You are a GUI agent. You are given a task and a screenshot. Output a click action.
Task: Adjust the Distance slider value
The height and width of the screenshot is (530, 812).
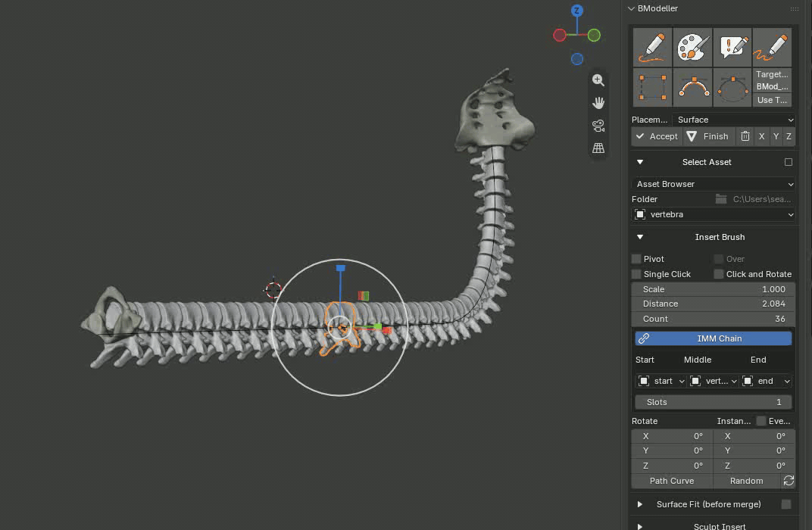(x=714, y=304)
